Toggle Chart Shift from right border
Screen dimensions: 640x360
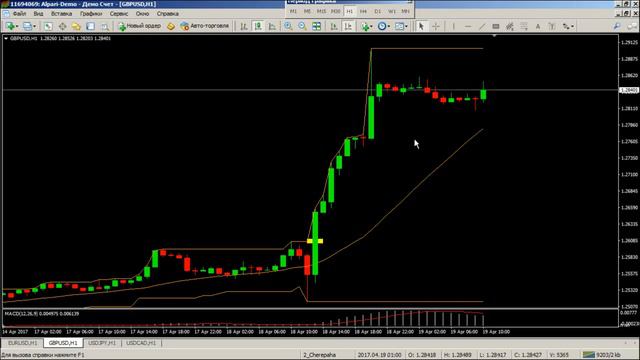click(348, 26)
